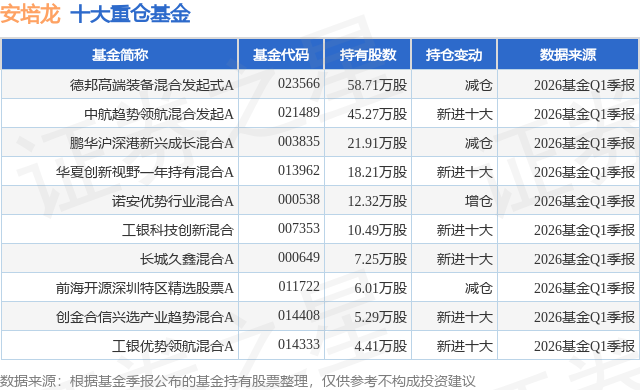The height and width of the screenshot is (390, 640).
Task: Open fund 中航趋势领航混合发起A
Action: click(159, 114)
